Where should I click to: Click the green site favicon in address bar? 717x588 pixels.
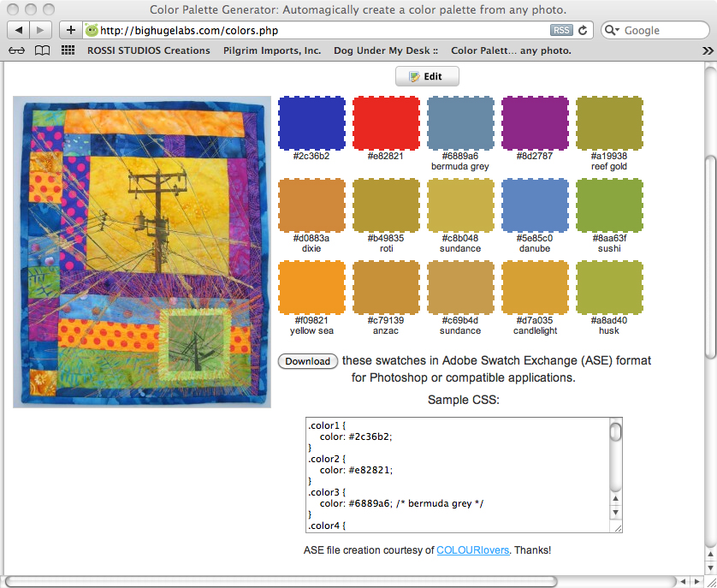point(92,30)
